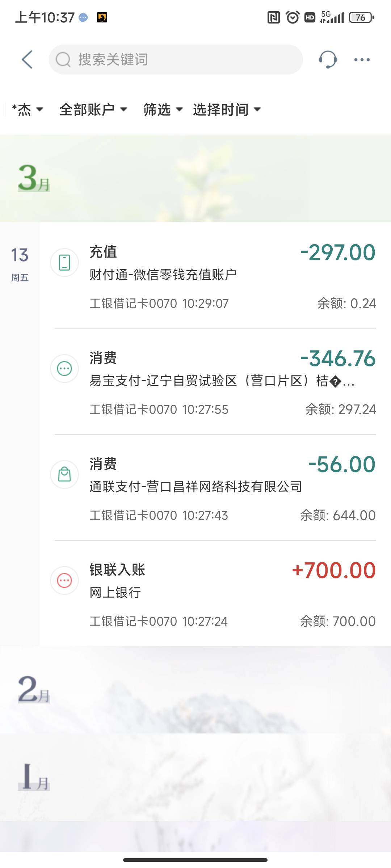View the +700.00 银联入账 transaction
This screenshot has height=868, width=391.
232,593
